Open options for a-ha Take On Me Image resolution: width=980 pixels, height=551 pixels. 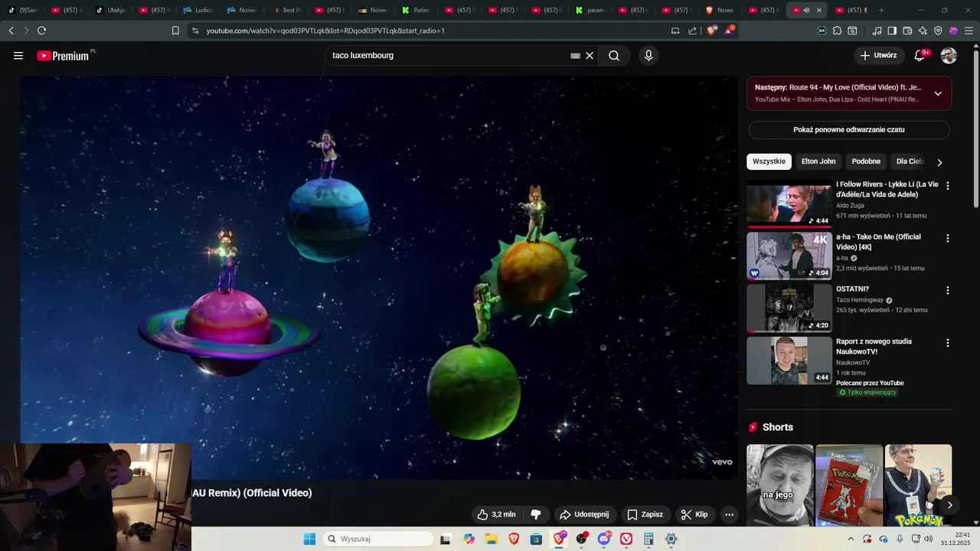click(948, 238)
